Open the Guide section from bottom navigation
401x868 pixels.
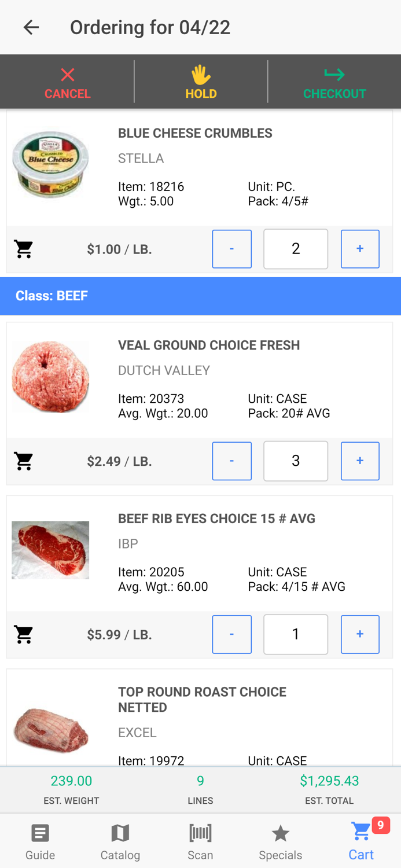click(x=40, y=841)
